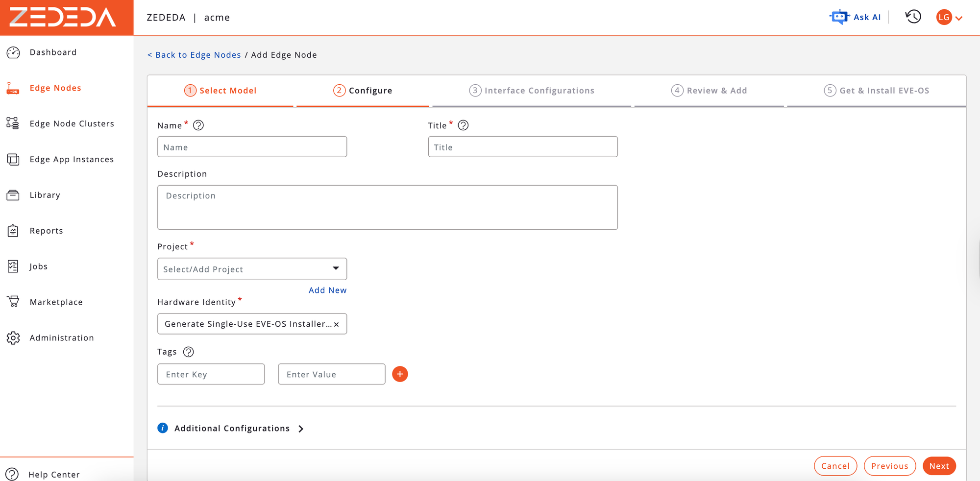Image resolution: width=980 pixels, height=481 pixels.
Task: Click the Add New project link
Action: click(327, 290)
